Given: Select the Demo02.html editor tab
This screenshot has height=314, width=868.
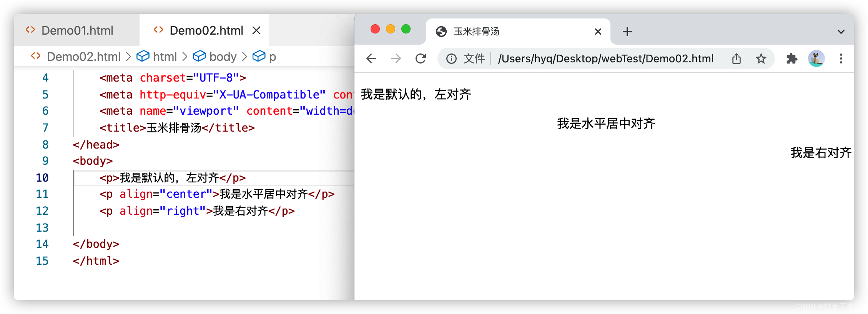Looking at the screenshot, I should [x=204, y=30].
